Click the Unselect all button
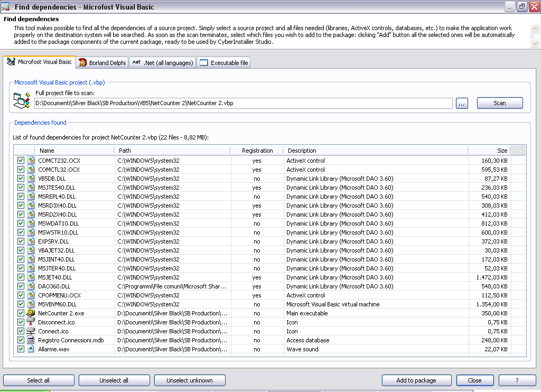This screenshot has width=541, height=392. click(114, 380)
